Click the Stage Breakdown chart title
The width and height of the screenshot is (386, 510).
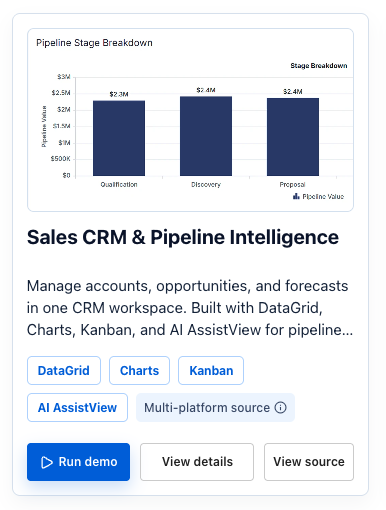pyautogui.click(x=319, y=65)
